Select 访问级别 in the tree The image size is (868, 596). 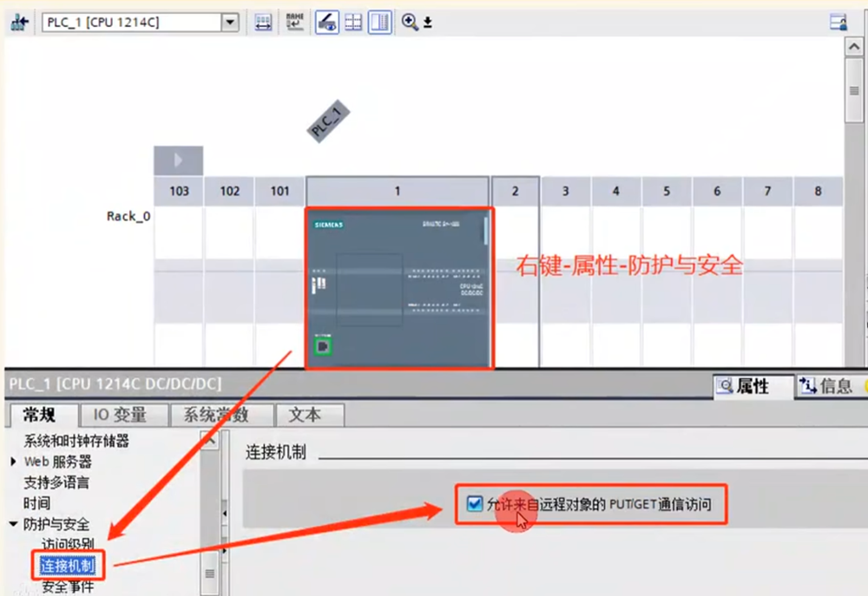(x=68, y=544)
